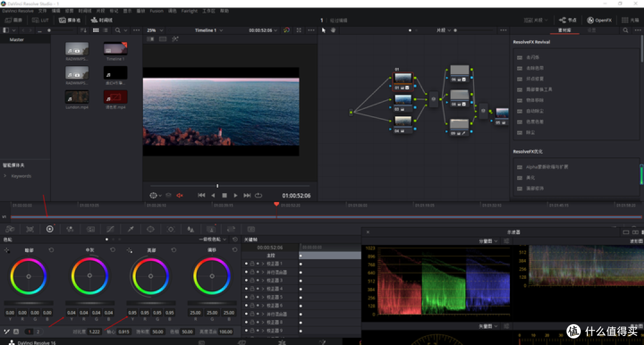Viewport: 644px width, 345px height.
Task: Select the Color Wheels palette icon
Action: 49,229
